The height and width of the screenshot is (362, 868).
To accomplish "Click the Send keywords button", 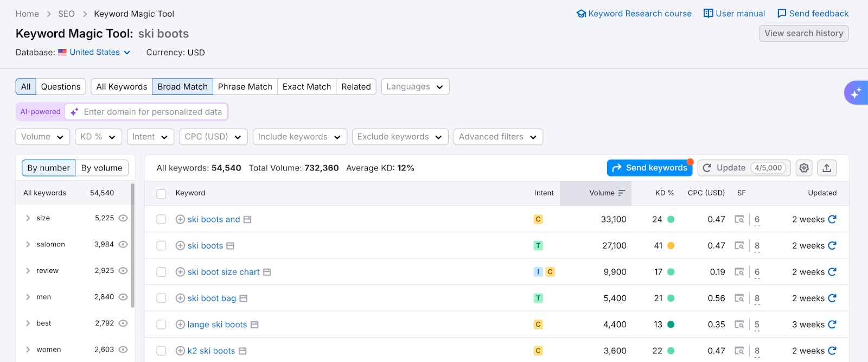I will click(x=649, y=168).
